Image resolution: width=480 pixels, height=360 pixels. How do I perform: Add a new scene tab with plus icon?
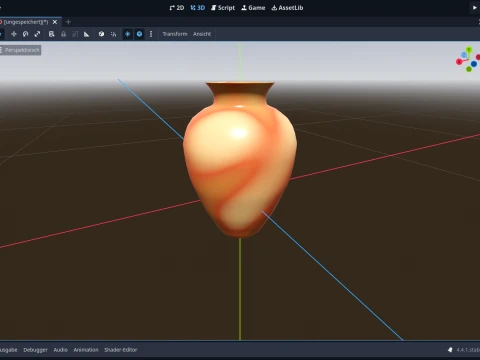[68, 22]
